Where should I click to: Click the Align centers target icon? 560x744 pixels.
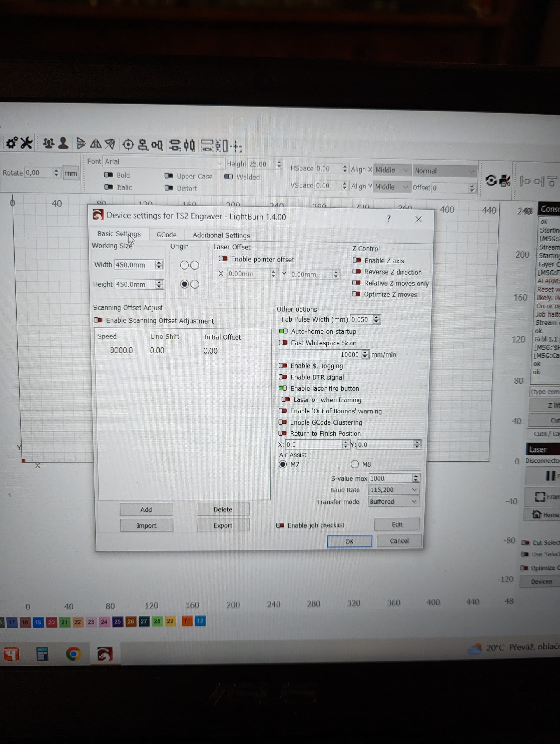(128, 145)
